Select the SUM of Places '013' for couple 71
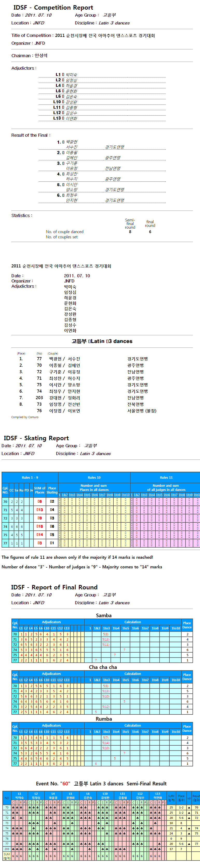This screenshot has width=200, height=868. click(40, 510)
